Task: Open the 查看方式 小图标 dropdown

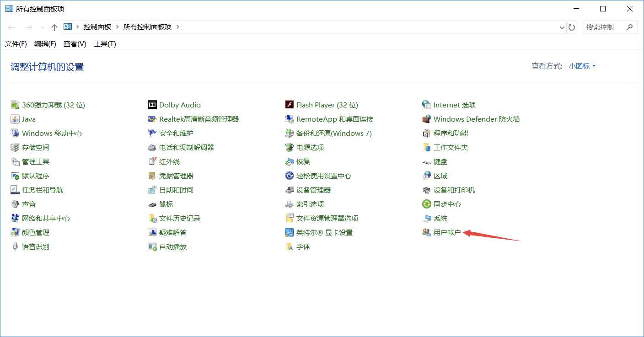Action: click(x=582, y=66)
